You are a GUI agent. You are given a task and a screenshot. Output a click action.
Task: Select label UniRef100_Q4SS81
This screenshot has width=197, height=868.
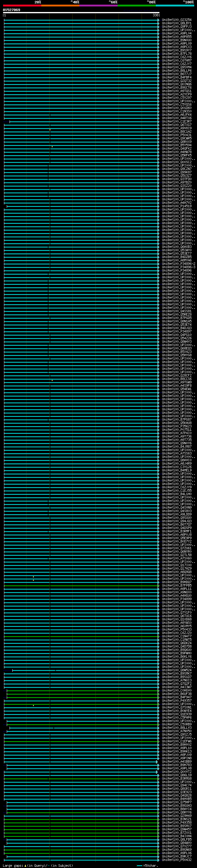tap(177, 311)
